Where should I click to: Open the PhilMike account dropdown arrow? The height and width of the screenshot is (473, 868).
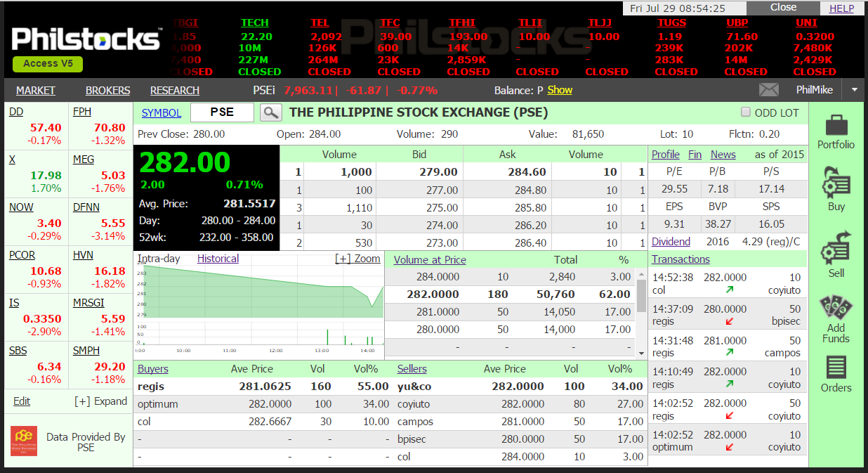point(854,90)
